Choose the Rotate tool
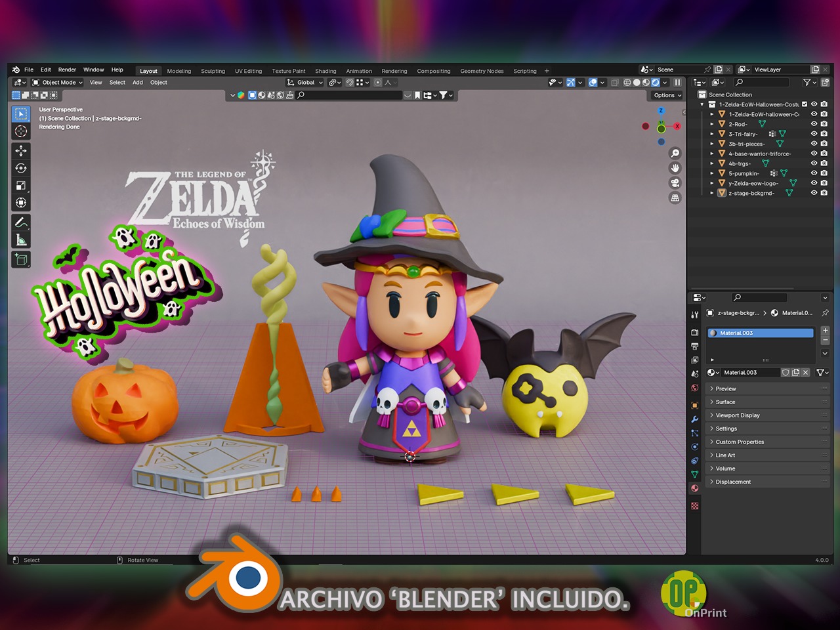This screenshot has height=630, width=840. pyautogui.click(x=21, y=169)
